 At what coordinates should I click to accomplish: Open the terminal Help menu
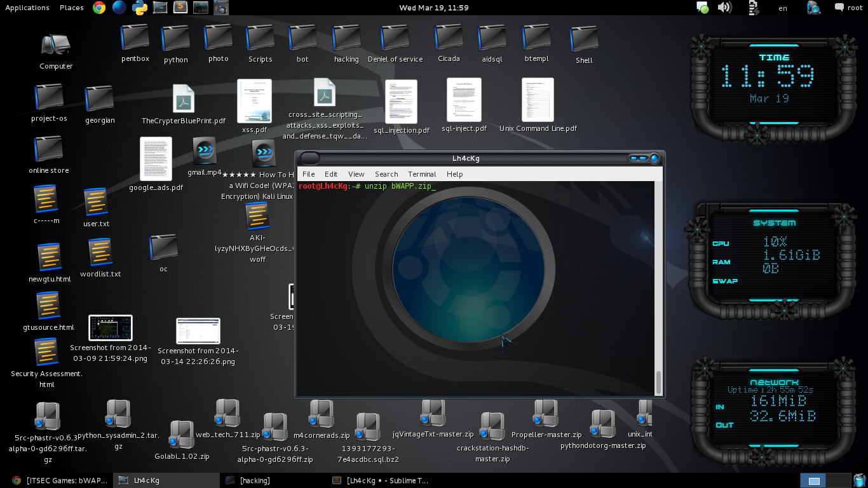coord(455,174)
